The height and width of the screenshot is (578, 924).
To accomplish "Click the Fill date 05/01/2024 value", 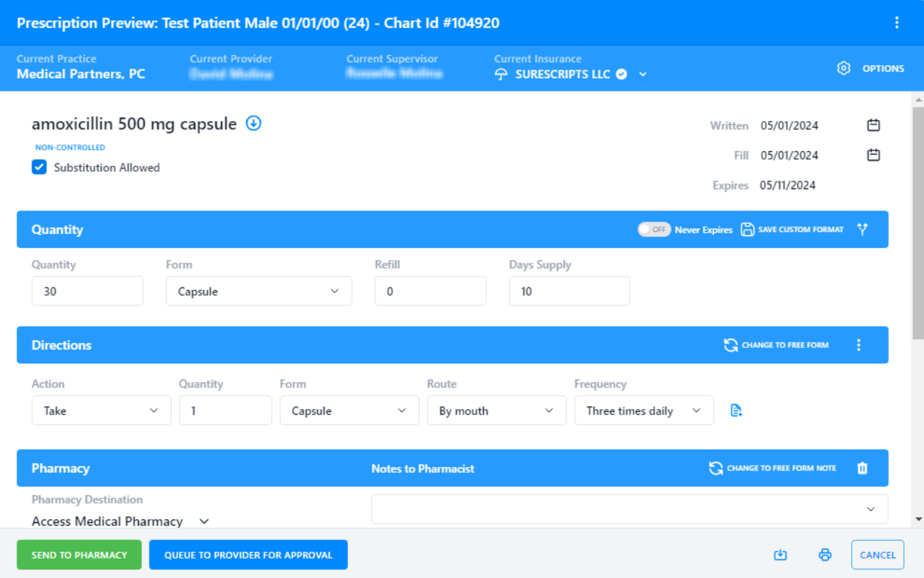I will [789, 155].
